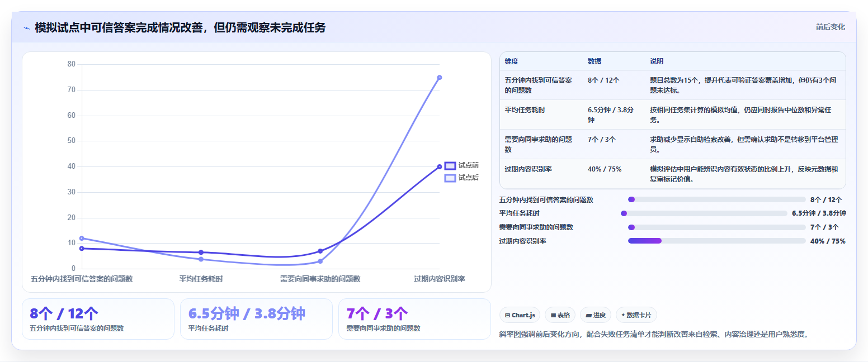The height and width of the screenshot is (362, 868).
Task: Click the 平均任务耗时 progress bar
Action: pyautogui.click(x=704, y=213)
